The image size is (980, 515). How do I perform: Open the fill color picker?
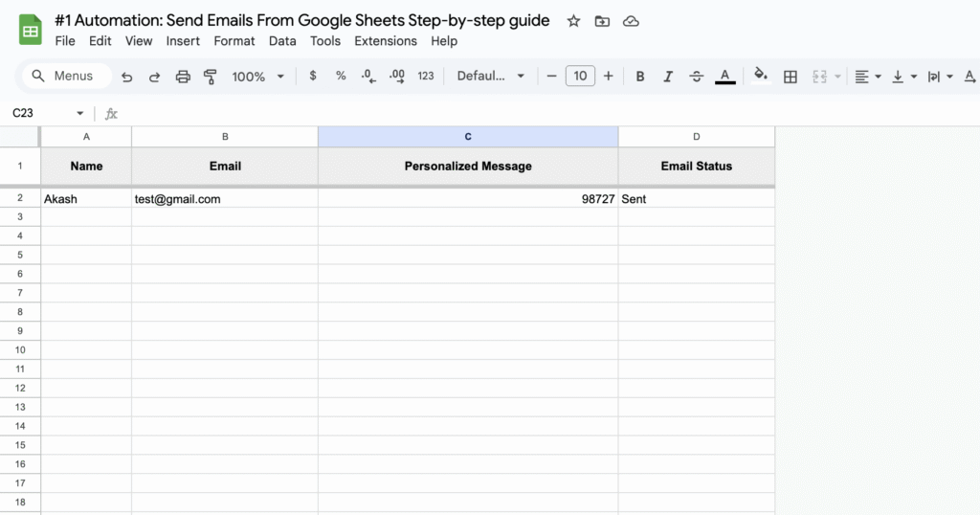[x=760, y=76]
